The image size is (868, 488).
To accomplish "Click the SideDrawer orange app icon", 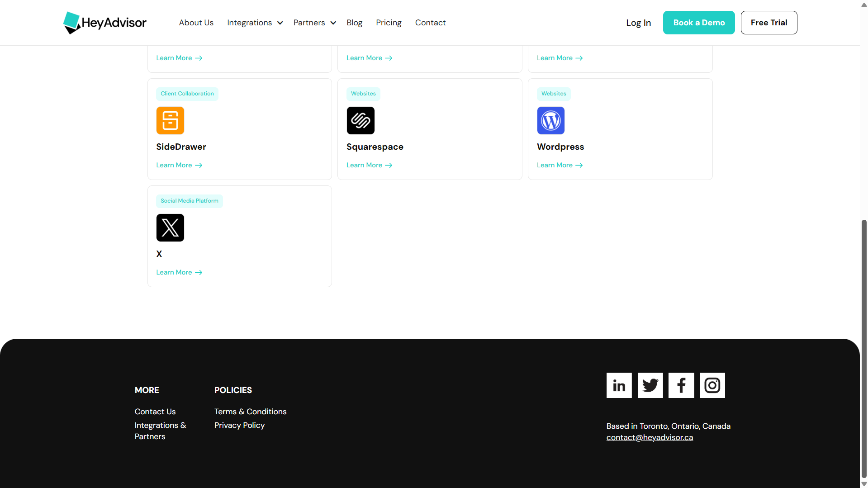I will (x=170, y=121).
